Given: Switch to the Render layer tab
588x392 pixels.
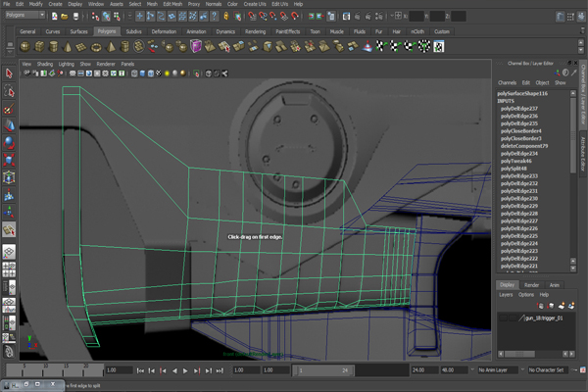Looking at the screenshot, I should 531,285.
